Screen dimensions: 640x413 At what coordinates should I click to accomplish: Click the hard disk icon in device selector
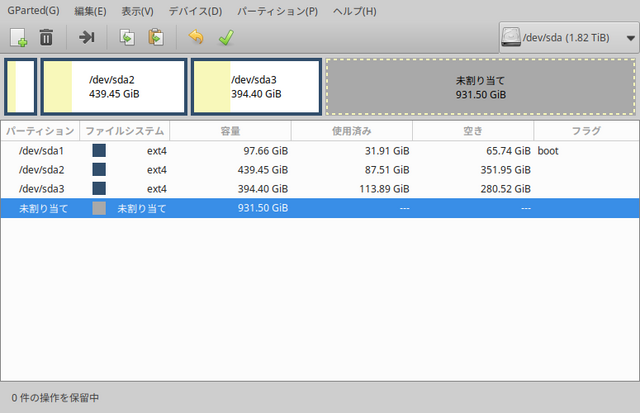tap(511, 37)
